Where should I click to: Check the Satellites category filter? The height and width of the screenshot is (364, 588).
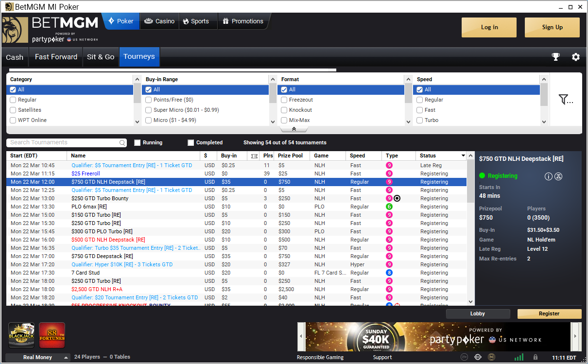13,110
